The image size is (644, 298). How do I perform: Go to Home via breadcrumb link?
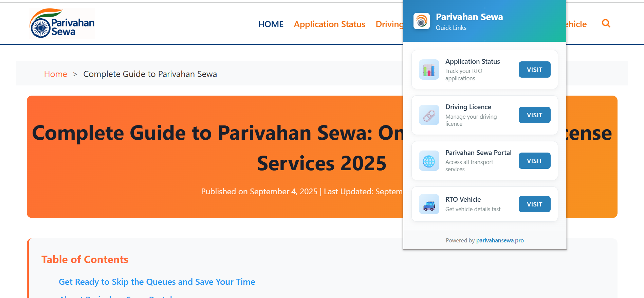click(x=55, y=74)
